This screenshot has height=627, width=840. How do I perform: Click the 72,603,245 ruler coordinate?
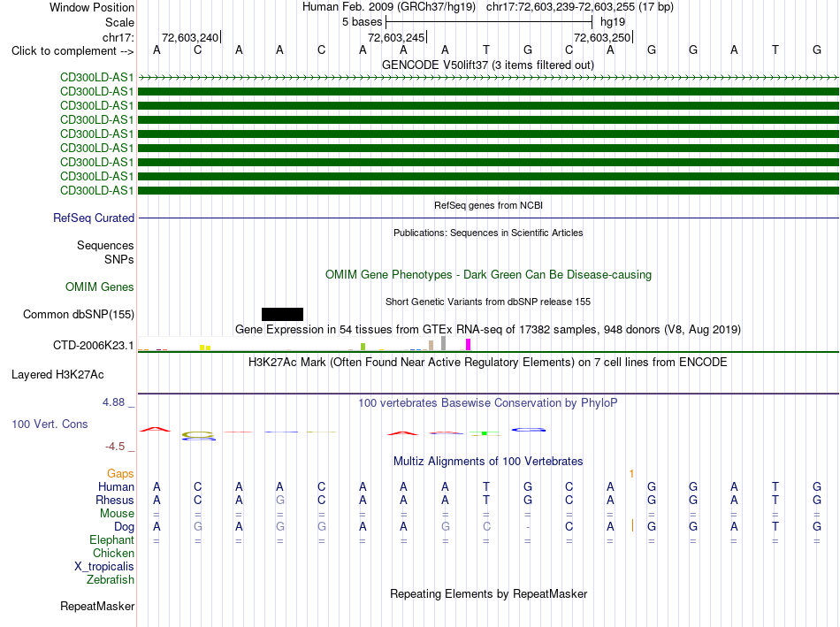[396, 37]
